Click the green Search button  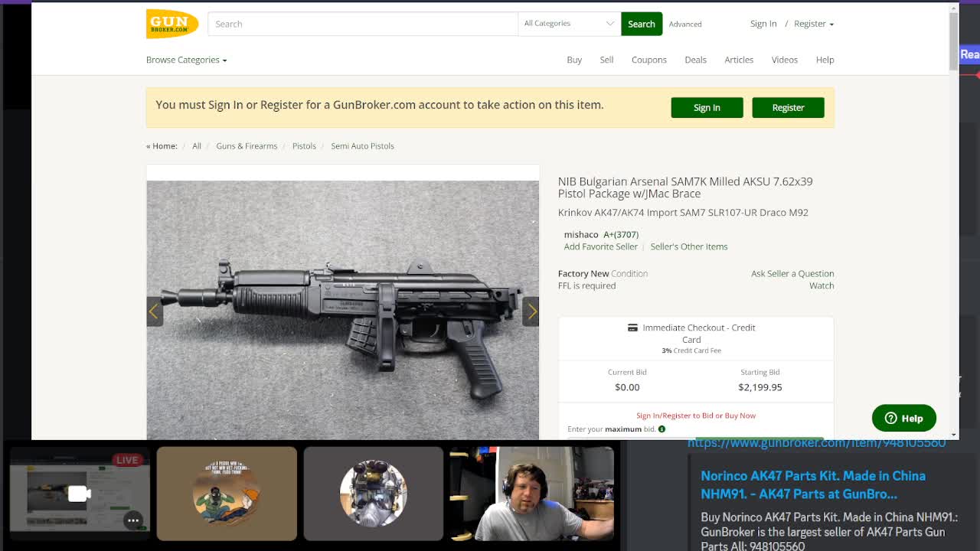[642, 24]
